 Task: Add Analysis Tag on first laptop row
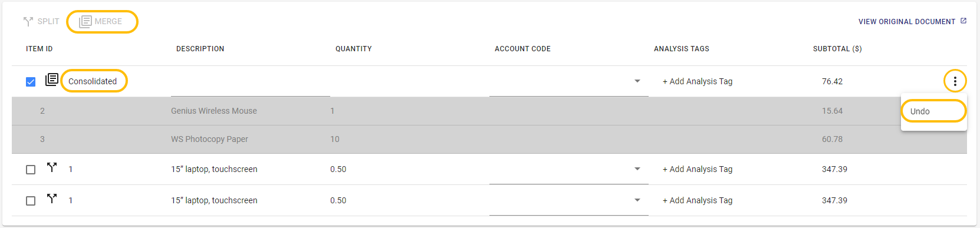coord(697,169)
